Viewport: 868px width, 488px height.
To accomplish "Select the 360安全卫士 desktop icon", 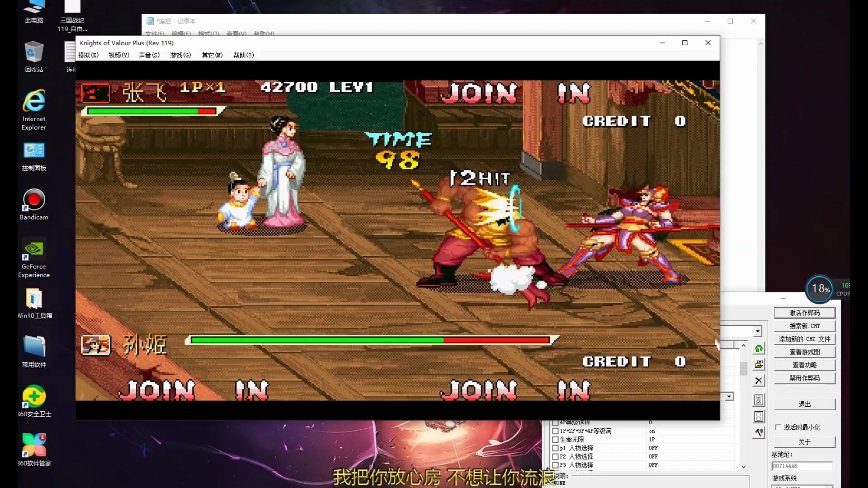I will click(x=34, y=401).
